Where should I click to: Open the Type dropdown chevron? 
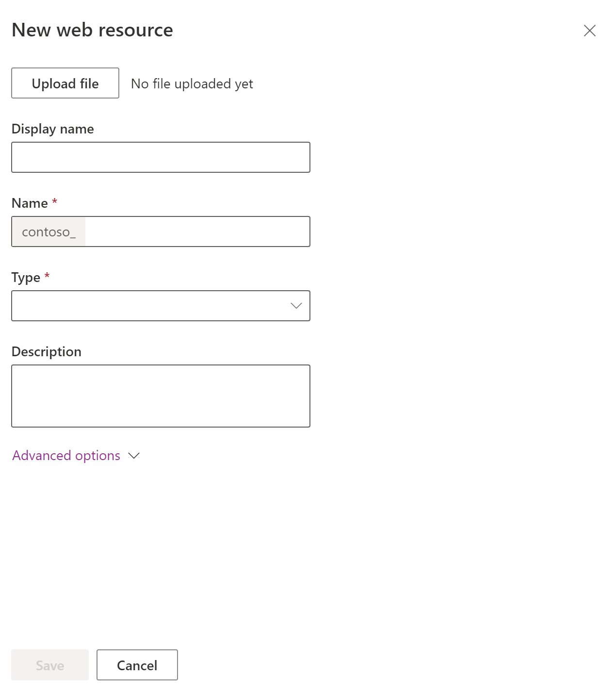pos(297,305)
